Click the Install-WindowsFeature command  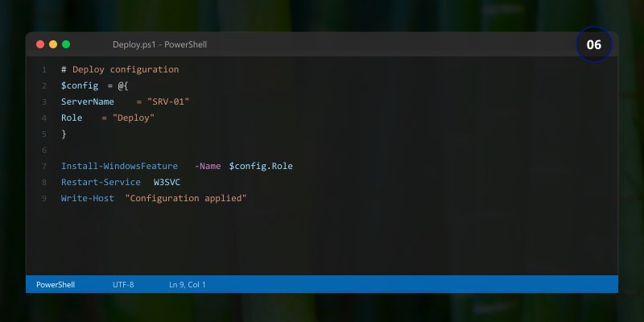point(119,166)
